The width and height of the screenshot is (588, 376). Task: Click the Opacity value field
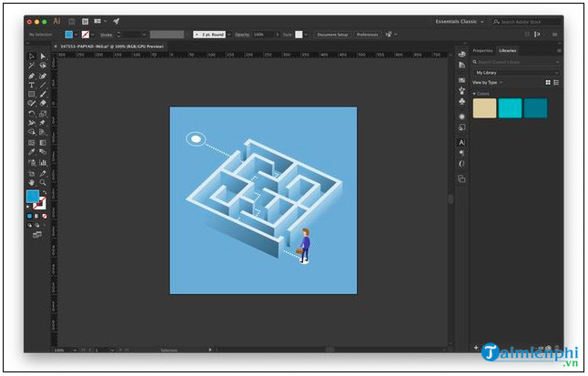(x=263, y=35)
